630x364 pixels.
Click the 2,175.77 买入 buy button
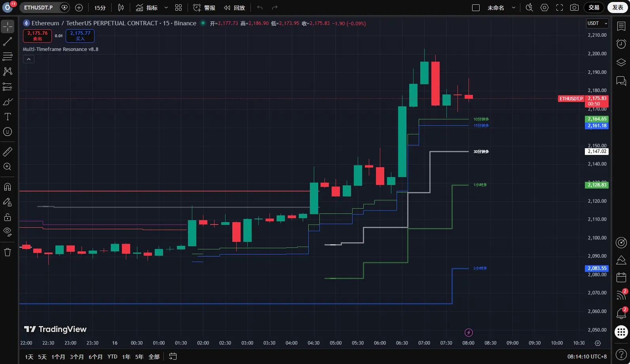coord(80,36)
